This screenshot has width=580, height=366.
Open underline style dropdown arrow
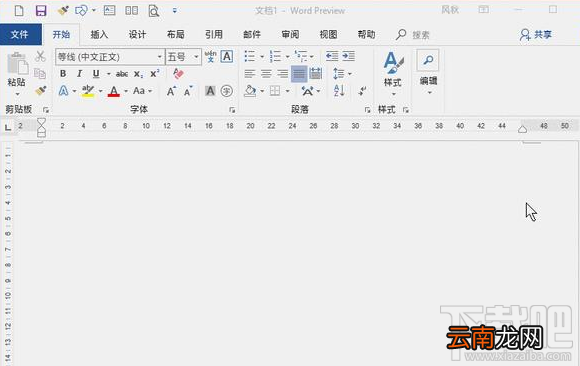coord(108,74)
